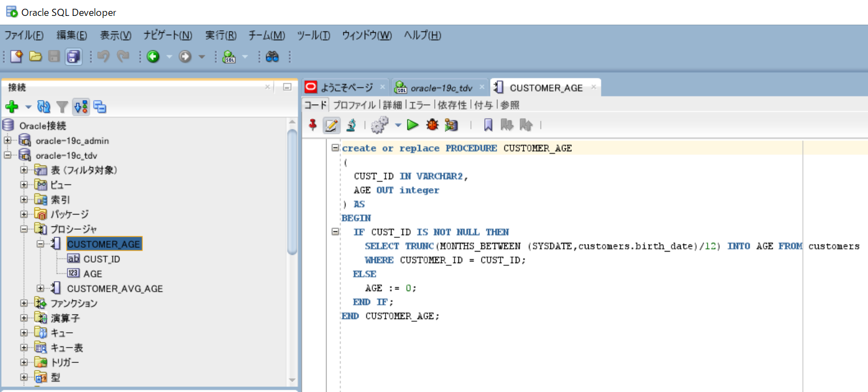Open the Back history dropdown arrow
This screenshot has width=868, height=392.
(x=169, y=56)
